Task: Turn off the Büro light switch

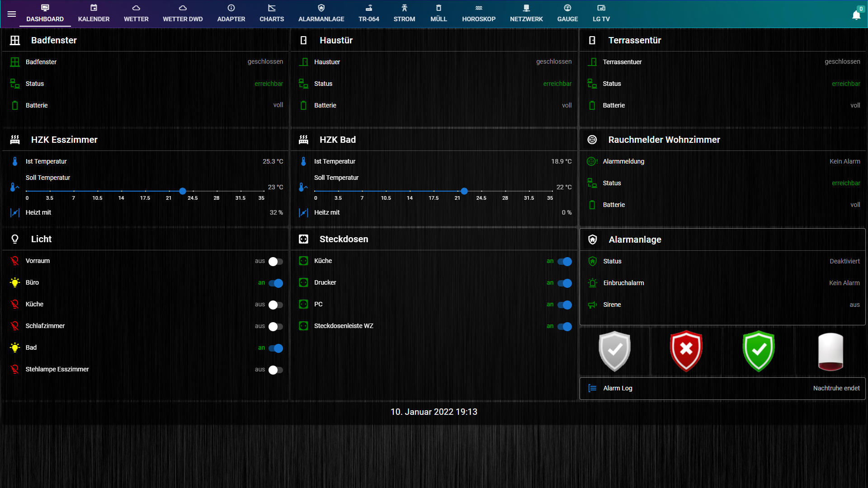Action: click(x=275, y=283)
